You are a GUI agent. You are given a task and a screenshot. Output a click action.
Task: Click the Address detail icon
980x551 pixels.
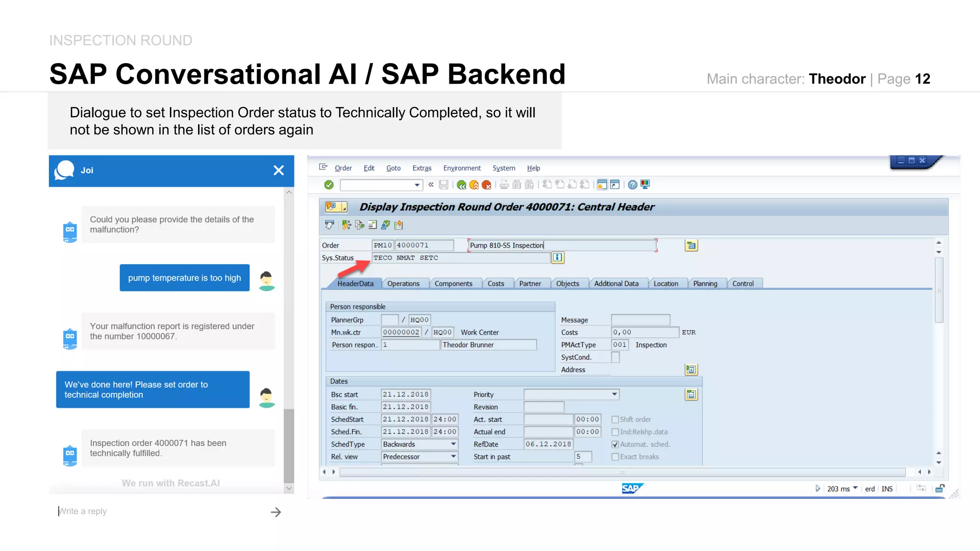click(x=691, y=370)
